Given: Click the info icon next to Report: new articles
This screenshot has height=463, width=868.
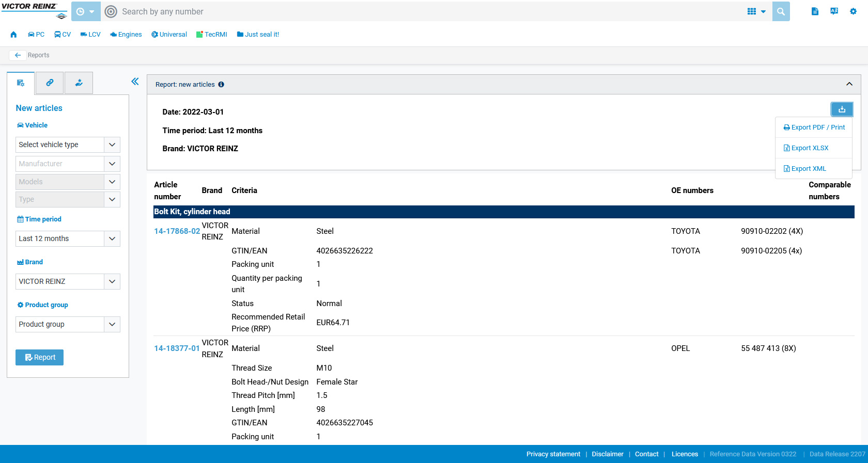Looking at the screenshot, I should 221,85.
